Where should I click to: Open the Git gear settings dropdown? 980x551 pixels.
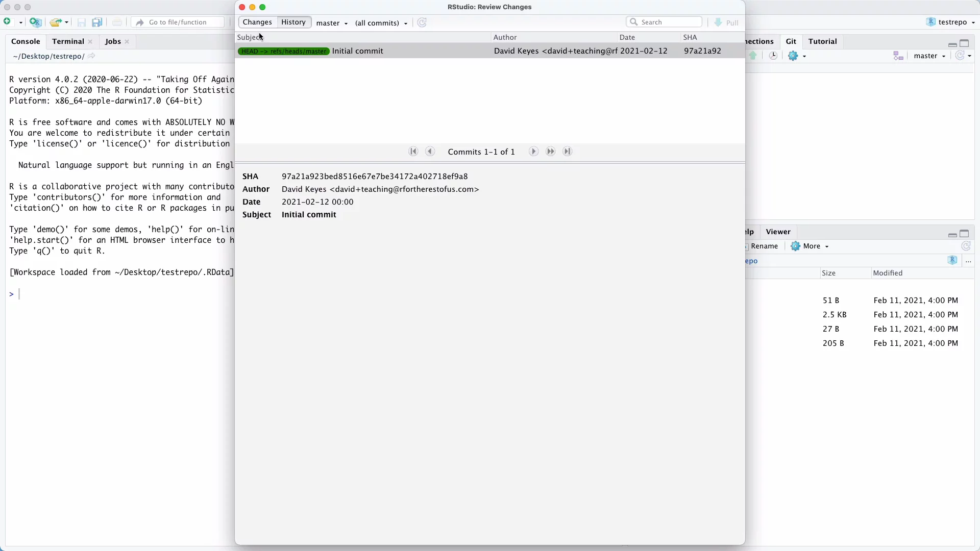coord(798,56)
